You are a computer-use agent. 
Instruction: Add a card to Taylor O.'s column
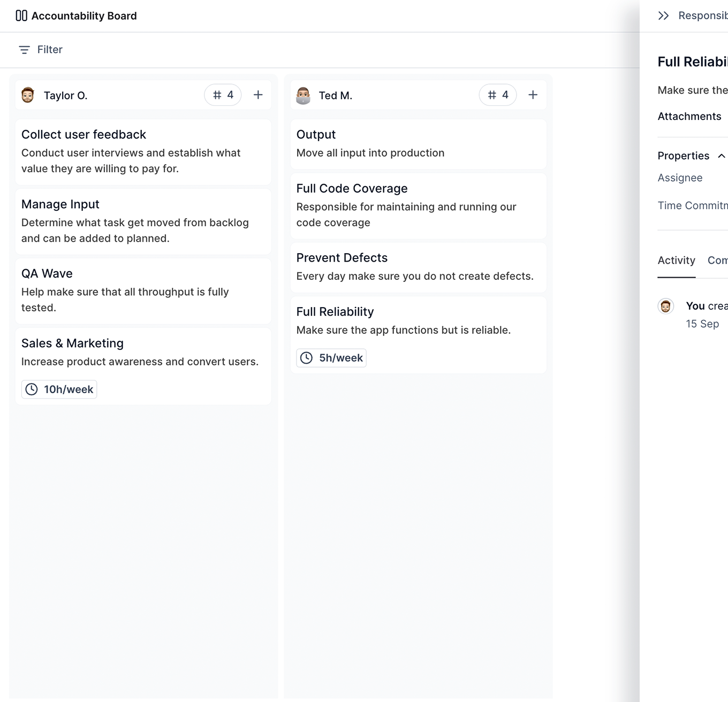(x=258, y=95)
